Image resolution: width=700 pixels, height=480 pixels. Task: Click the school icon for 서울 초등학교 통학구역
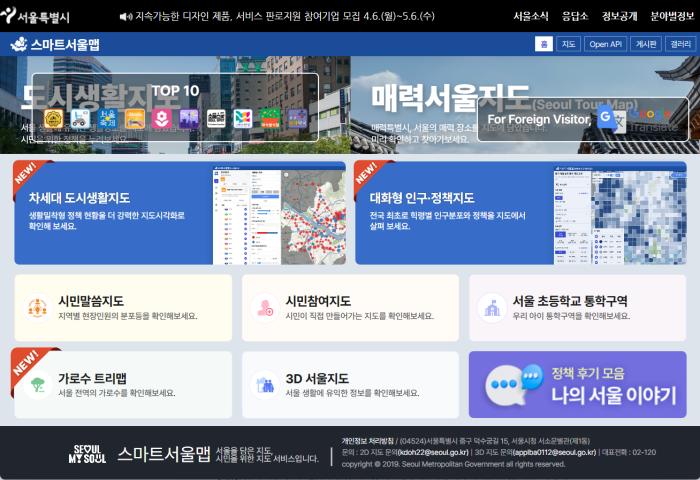point(491,307)
